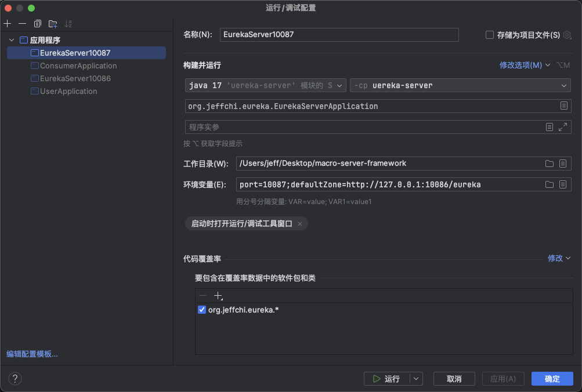Open the java 17 SDK dropdown
This screenshot has height=392, width=582.
(x=265, y=85)
